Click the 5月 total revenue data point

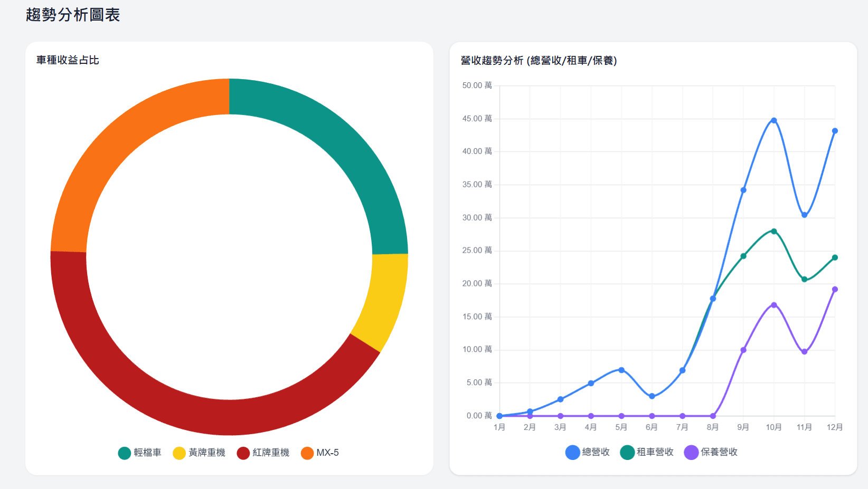point(621,370)
